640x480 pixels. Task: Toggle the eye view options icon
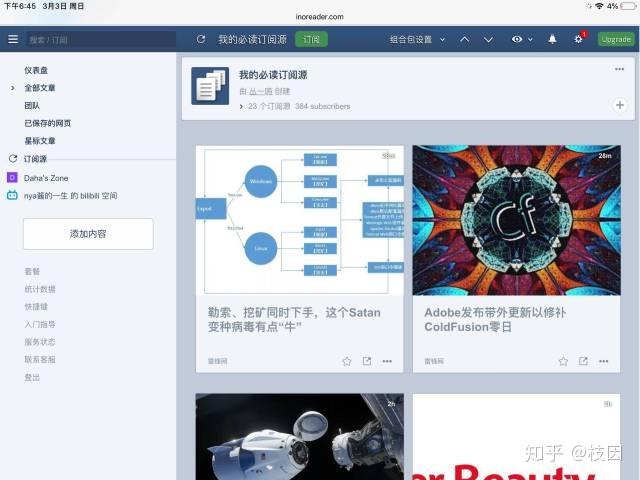click(x=517, y=39)
